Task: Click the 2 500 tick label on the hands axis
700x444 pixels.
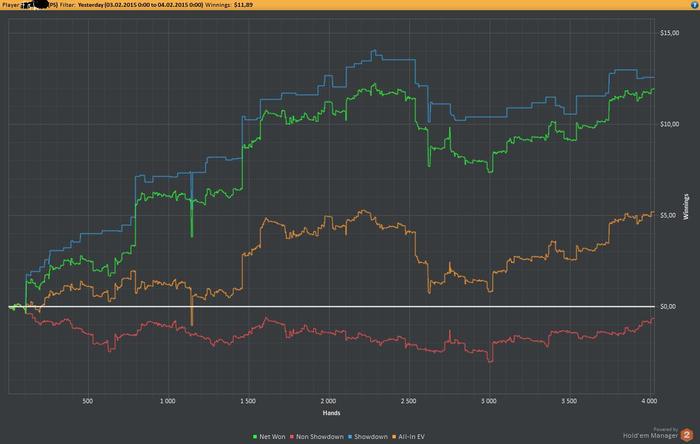Action: tap(408, 401)
